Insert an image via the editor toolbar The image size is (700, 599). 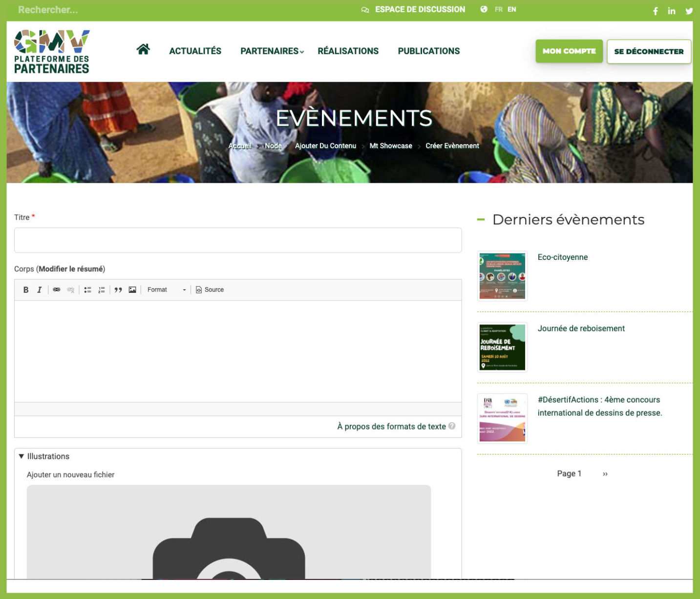pyautogui.click(x=132, y=290)
